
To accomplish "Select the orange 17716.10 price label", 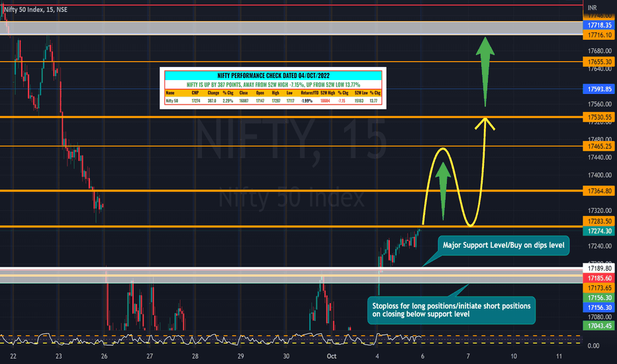I will 599,35.
